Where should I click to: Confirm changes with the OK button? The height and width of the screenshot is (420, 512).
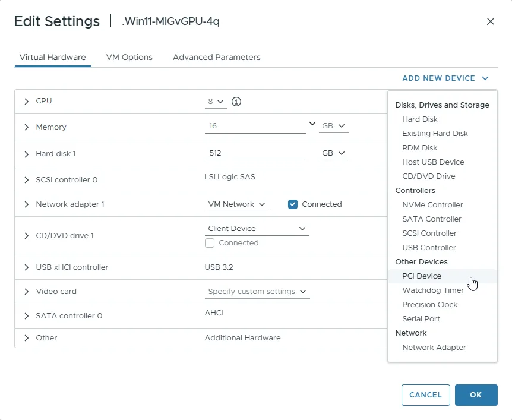[476, 394]
